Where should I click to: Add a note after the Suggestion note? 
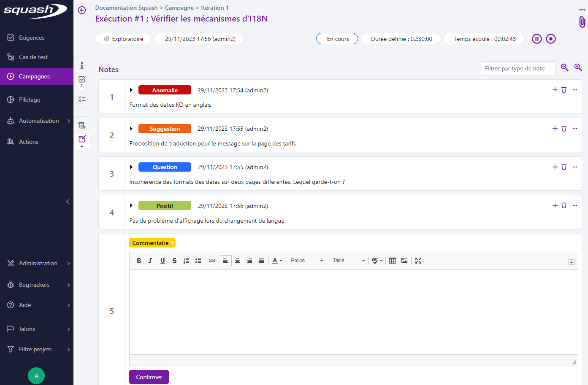point(555,129)
